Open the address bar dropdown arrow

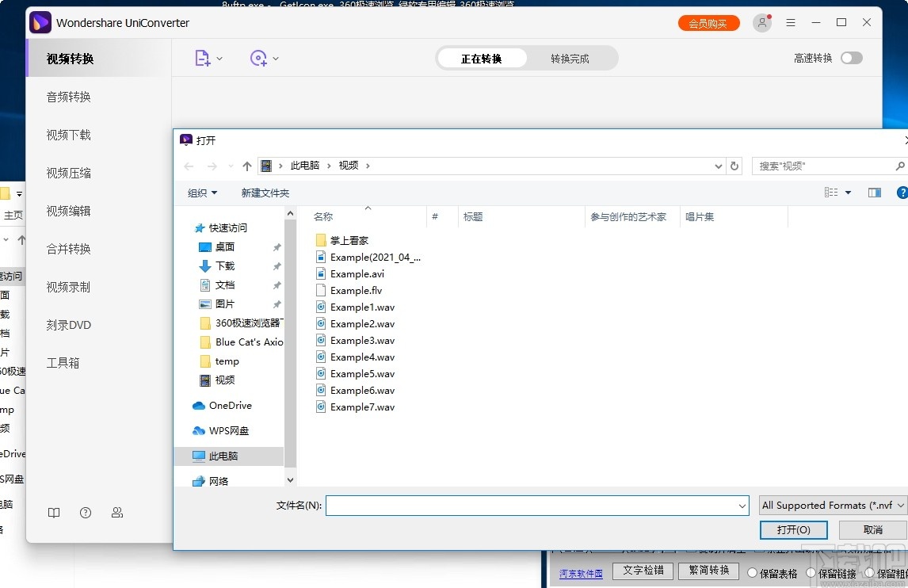[x=718, y=166]
